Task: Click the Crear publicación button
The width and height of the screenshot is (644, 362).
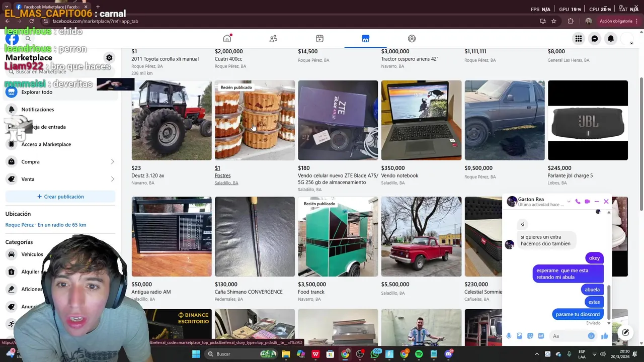Action: [x=60, y=197]
